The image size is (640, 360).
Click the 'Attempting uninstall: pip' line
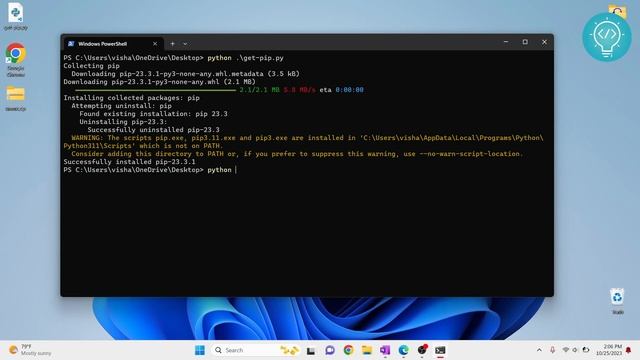coord(121,106)
